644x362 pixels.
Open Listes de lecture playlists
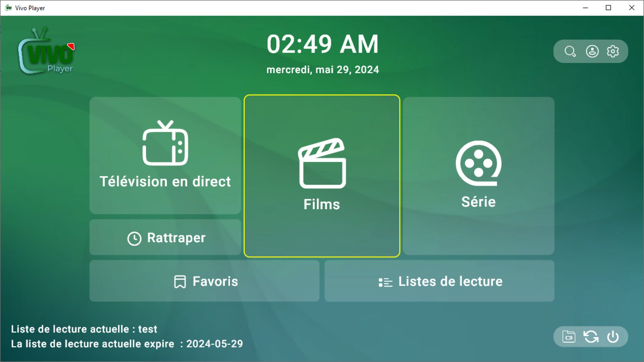439,281
